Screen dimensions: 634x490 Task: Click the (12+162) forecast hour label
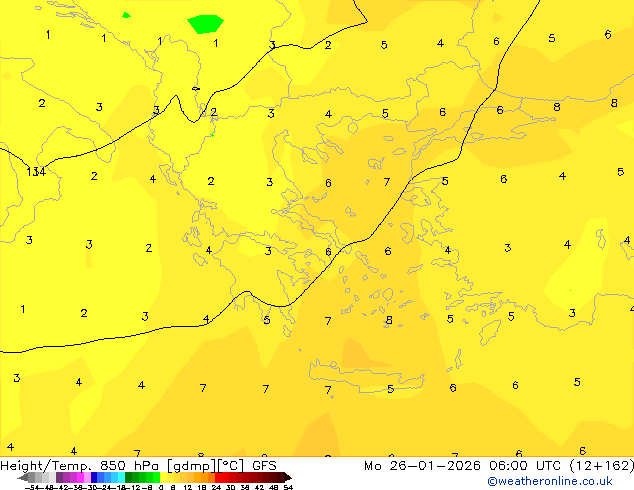(602, 466)
